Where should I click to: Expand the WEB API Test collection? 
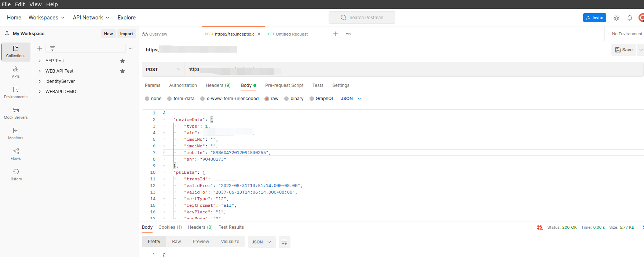40,71
